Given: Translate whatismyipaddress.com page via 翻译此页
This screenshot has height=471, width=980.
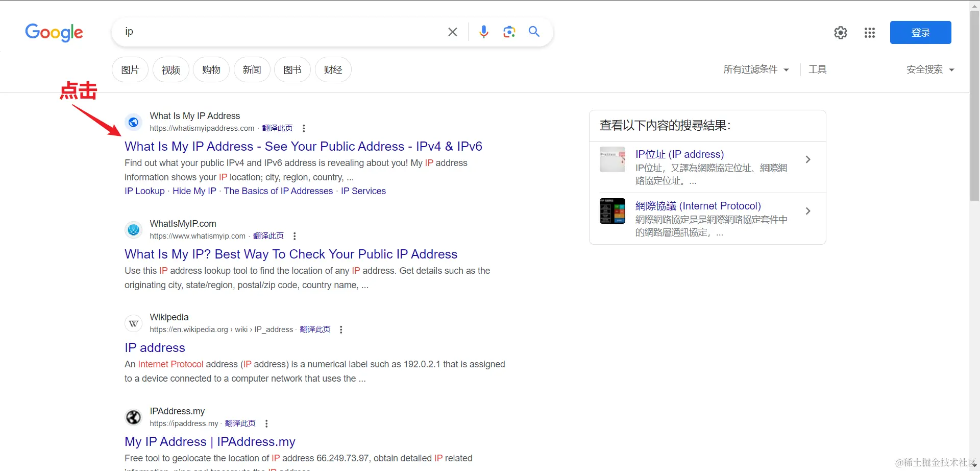Looking at the screenshot, I should [x=277, y=128].
